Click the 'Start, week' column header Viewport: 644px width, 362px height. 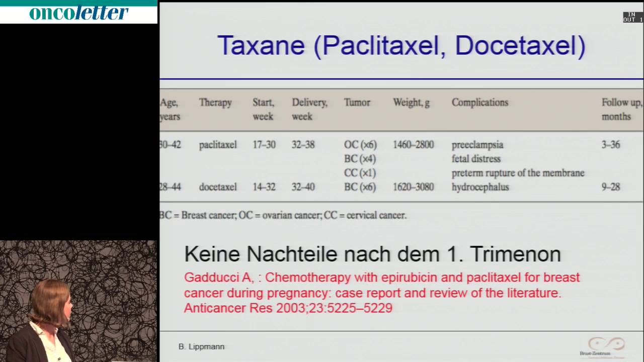pyautogui.click(x=263, y=109)
